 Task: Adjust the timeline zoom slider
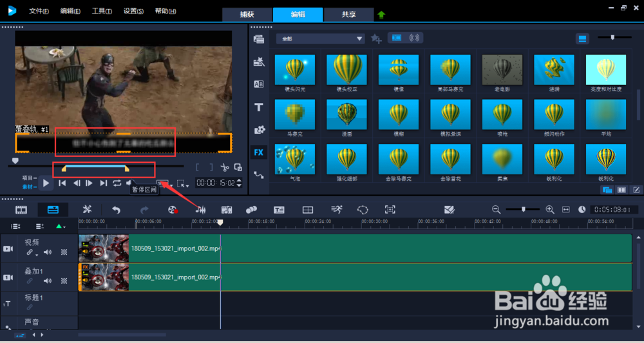(x=523, y=210)
